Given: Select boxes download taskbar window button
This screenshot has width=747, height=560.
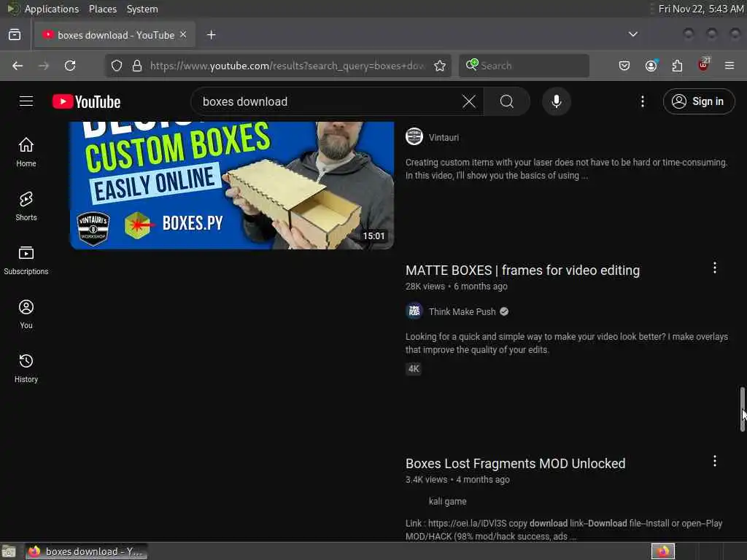Looking at the screenshot, I should point(86,551).
